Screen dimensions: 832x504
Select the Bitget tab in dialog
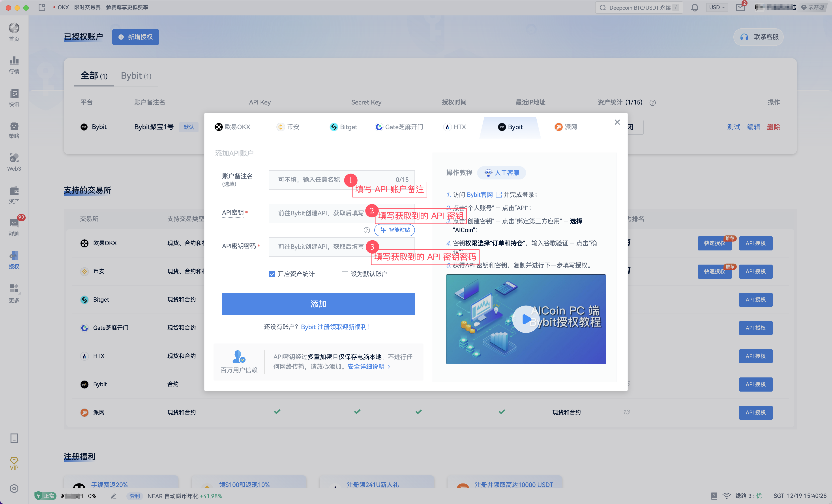343,127
